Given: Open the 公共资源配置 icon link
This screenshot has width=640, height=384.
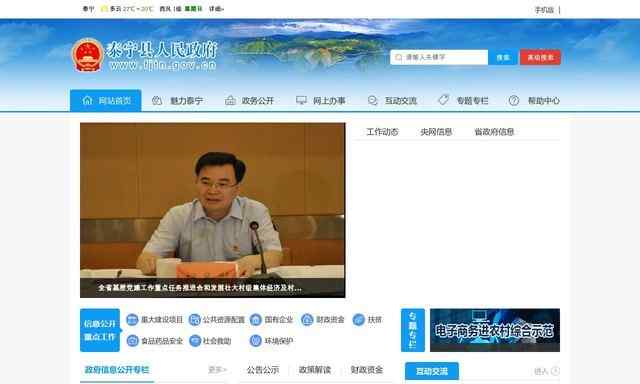Looking at the screenshot, I should pyautogui.click(x=195, y=320).
